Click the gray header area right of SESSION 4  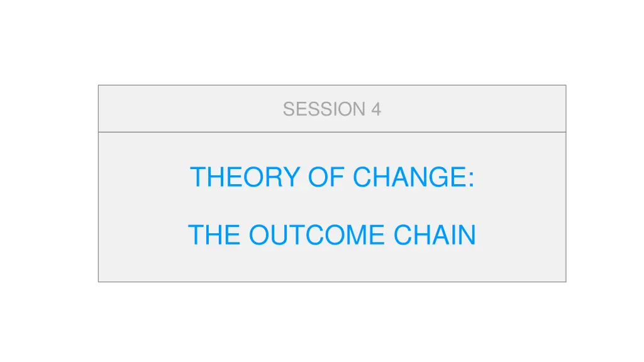pos(474,109)
